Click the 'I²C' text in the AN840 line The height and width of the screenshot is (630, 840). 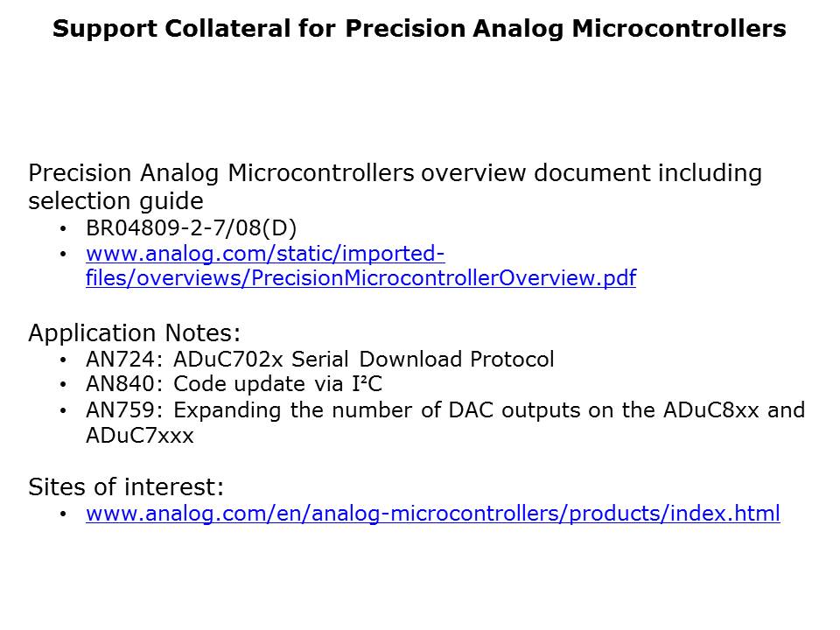(x=366, y=385)
